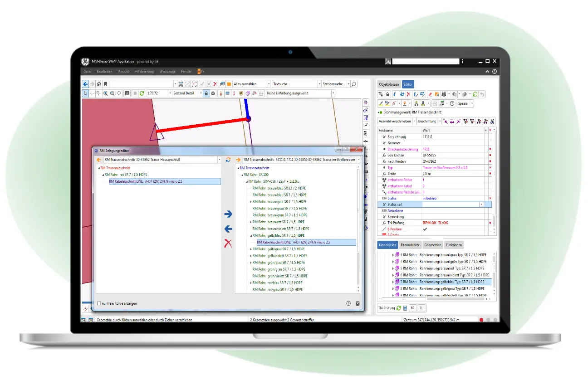
Task: Go to the home view in map toolbar
Action: pos(99,84)
